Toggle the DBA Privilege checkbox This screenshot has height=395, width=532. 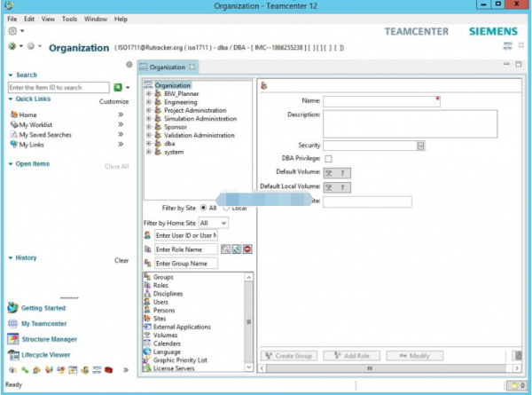[x=328, y=159]
